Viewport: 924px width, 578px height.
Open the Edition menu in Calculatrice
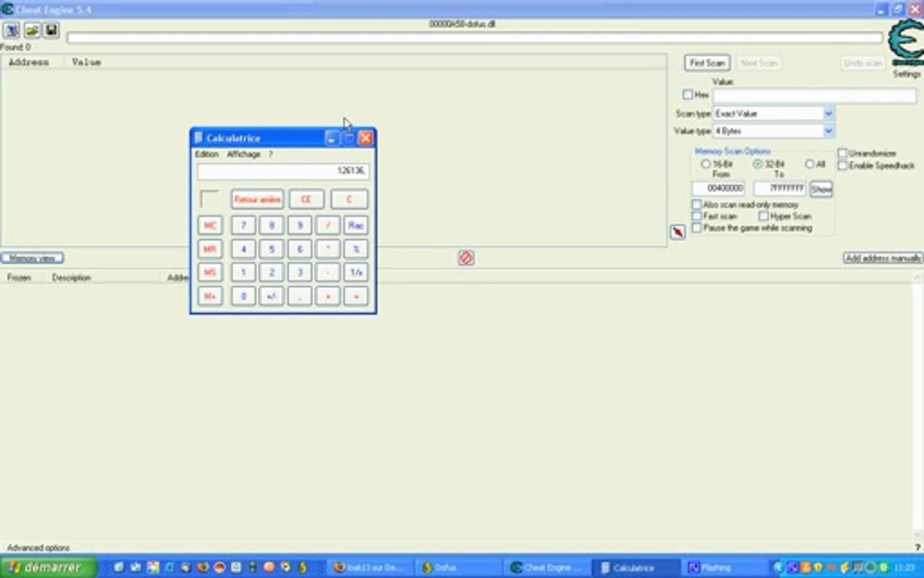[206, 154]
